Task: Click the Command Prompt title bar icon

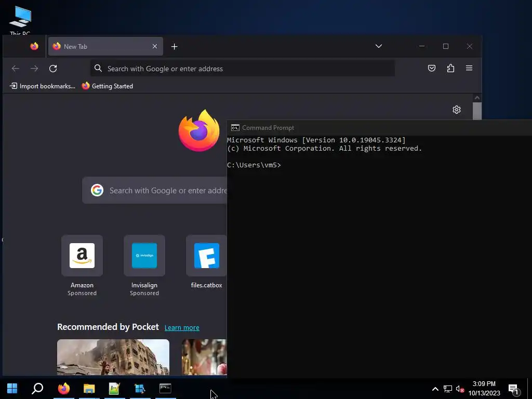Action: [235, 128]
